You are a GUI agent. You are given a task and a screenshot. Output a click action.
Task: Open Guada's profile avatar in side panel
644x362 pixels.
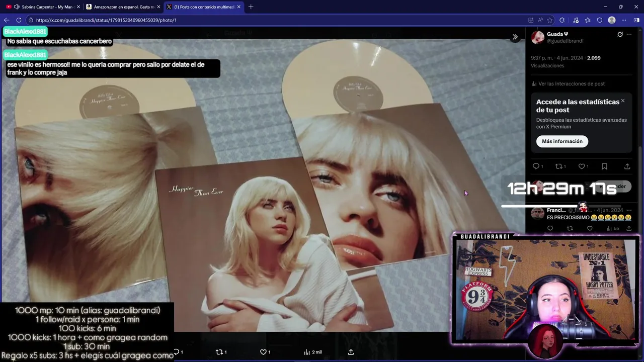pos(537,37)
